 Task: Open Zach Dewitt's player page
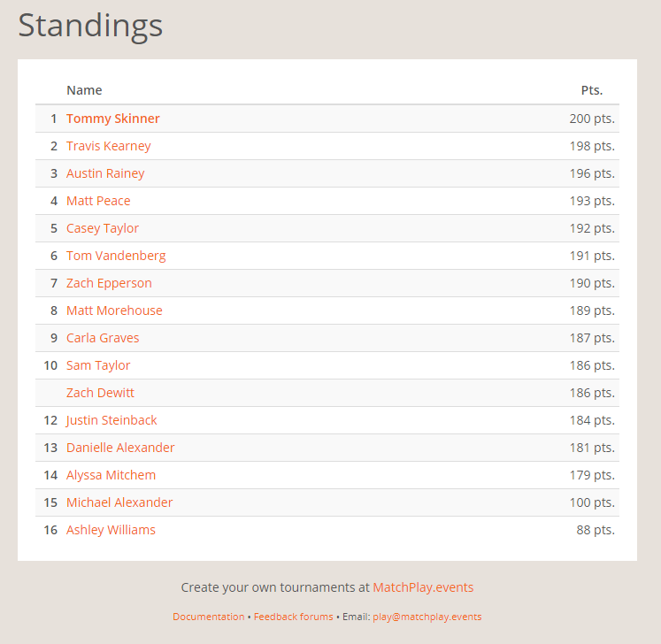coord(100,393)
